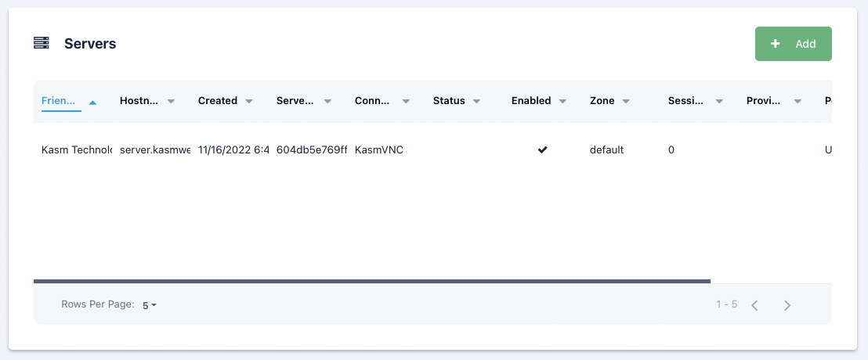The height and width of the screenshot is (360, 868).
Task: Click the Provider column sort arrow
Action: tap(797, 102)
